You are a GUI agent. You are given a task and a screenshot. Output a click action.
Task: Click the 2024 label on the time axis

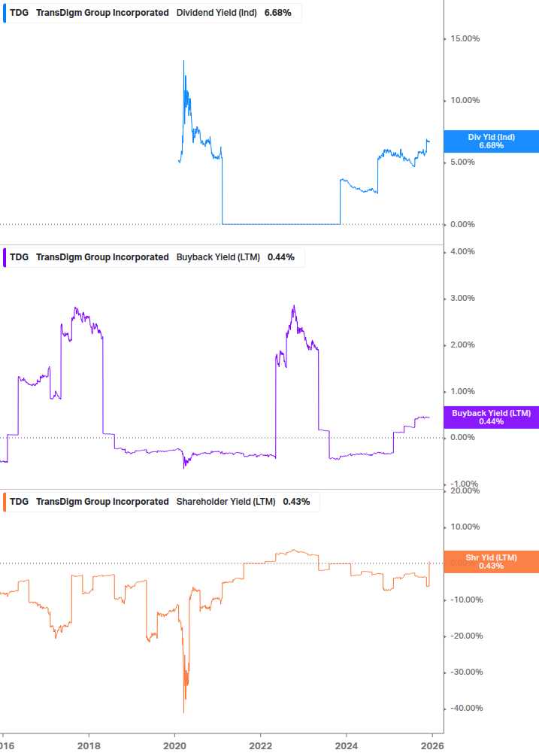point(347,746)
